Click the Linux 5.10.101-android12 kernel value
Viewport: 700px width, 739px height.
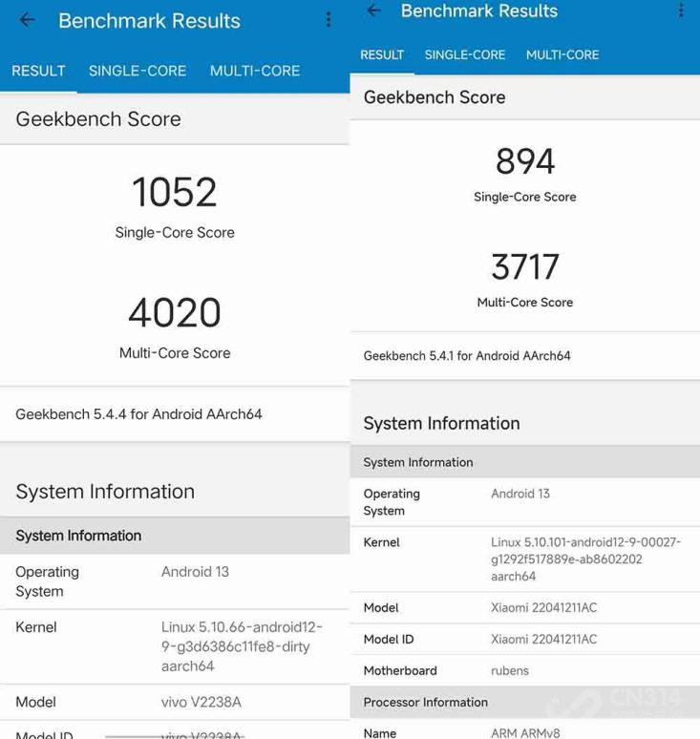click(x=586, y=560)
